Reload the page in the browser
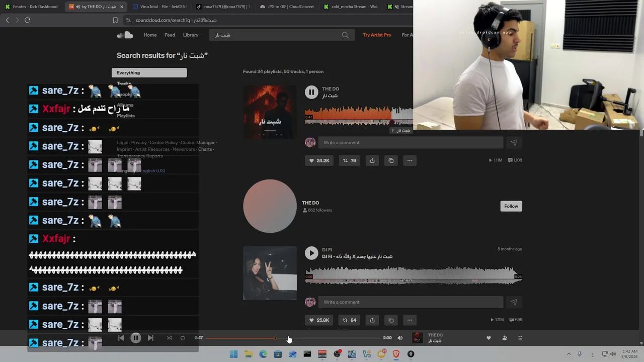Screen dimensions: 644x362 coord(27,20)
